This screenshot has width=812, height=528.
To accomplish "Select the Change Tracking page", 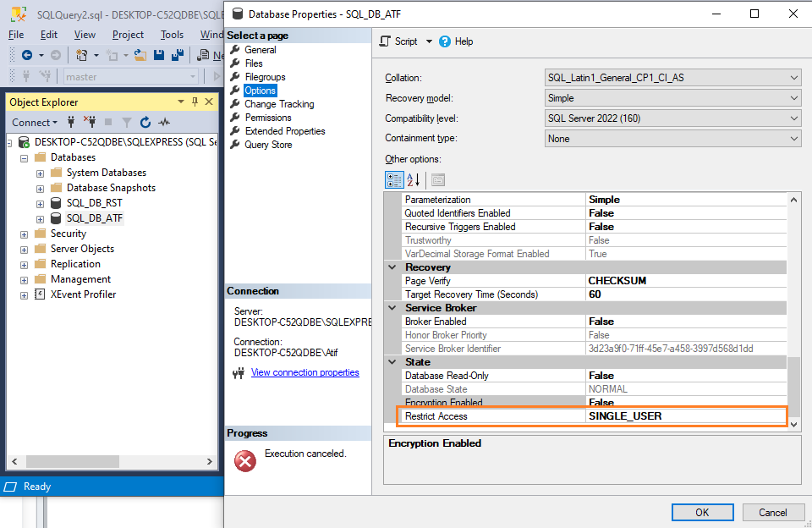I will [x=279, y=104].
